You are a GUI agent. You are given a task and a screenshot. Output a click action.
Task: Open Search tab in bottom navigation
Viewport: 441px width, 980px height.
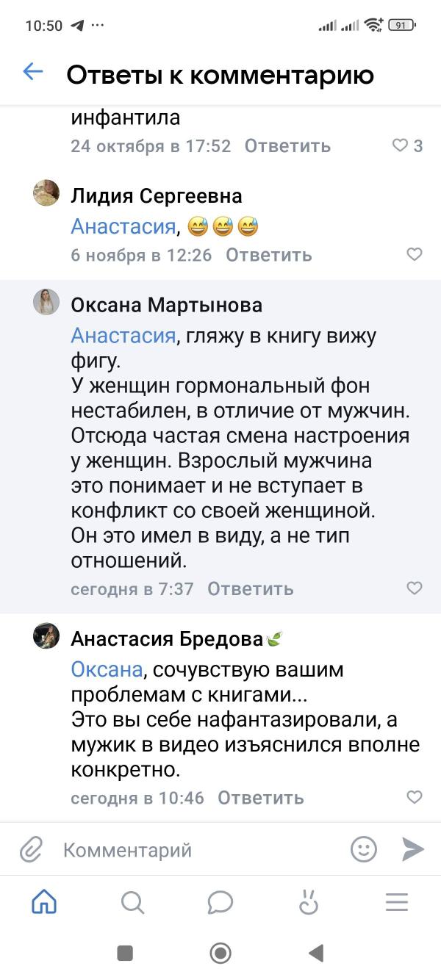coord(132,902)
